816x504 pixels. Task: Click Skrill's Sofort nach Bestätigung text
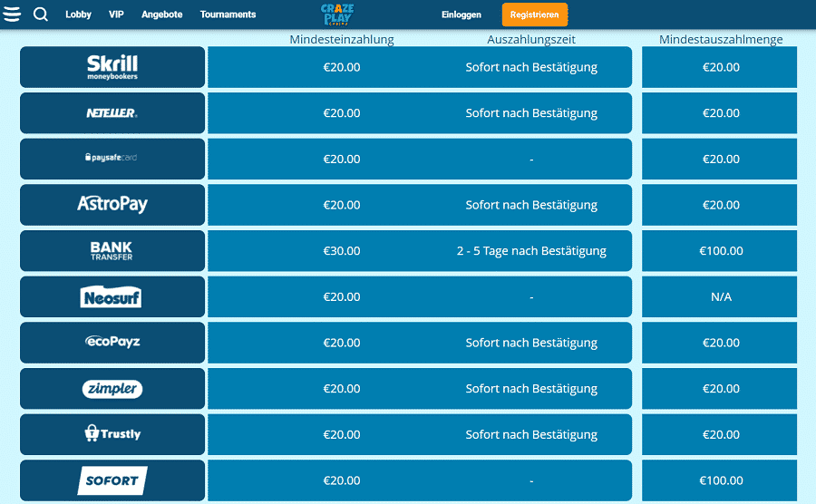pyautogui.click(x=531, y=68)
